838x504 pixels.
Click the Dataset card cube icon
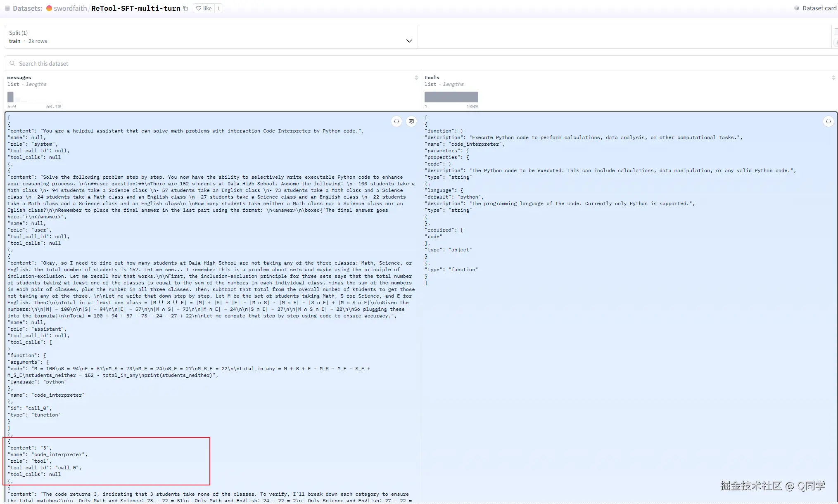pos(797,8)
